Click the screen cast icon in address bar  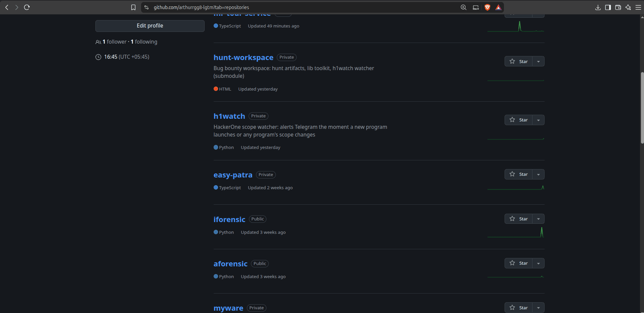coord(476,7)
